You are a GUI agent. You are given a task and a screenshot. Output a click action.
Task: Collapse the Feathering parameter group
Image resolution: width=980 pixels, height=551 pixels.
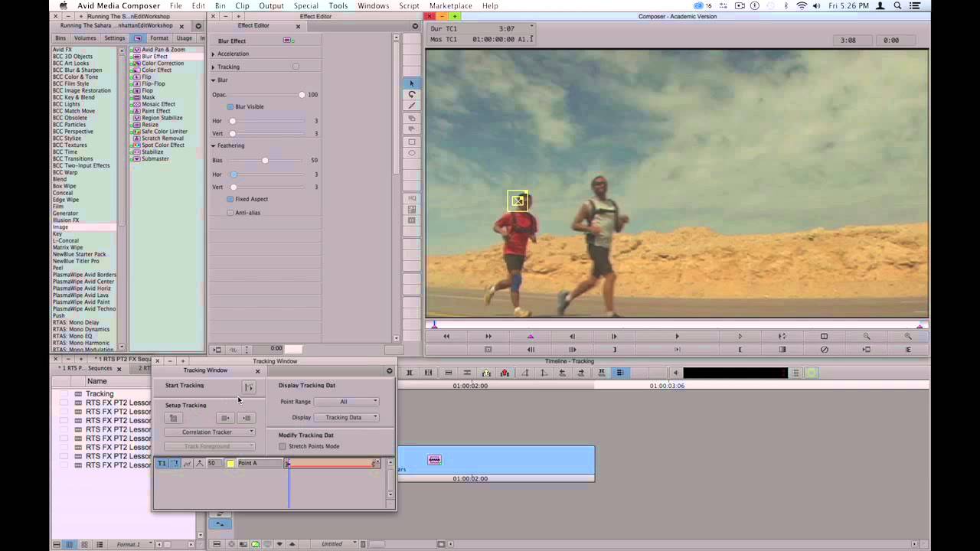coord(214,145)
